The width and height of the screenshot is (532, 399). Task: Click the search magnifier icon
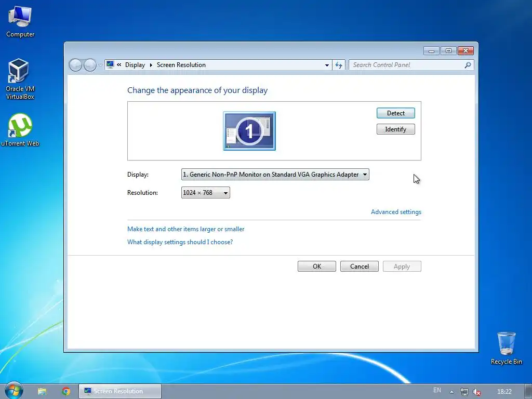point(468,65)
